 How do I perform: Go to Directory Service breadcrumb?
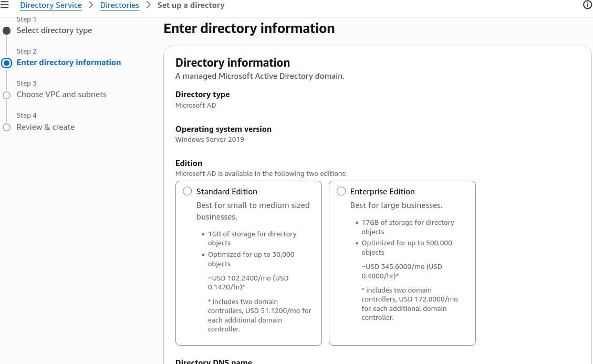point(50,5)
